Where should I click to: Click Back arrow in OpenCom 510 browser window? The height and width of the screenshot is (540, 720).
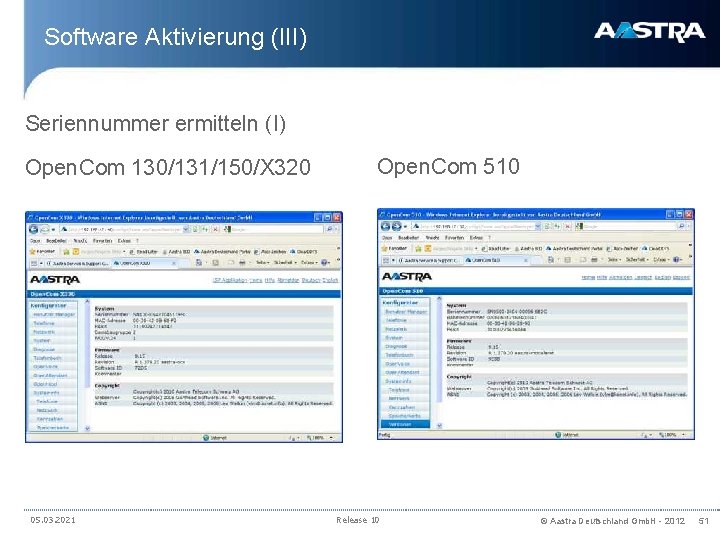385,226
